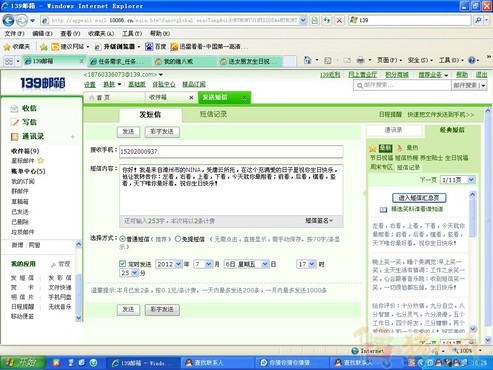Click the browser Forward arrow button
The width and height of the screenshot is (493, 370).
tap(22, 21)
